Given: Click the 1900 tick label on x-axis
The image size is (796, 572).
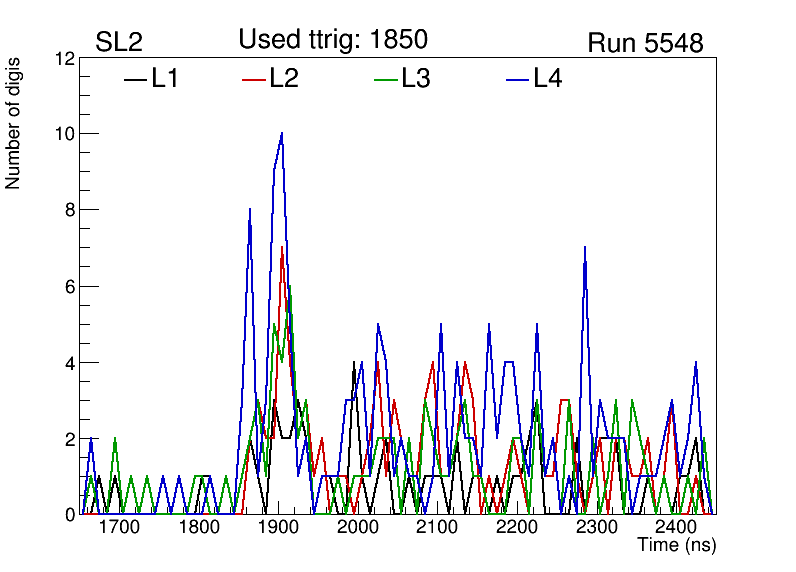Looking at the screenshot, I should point(278,528).
